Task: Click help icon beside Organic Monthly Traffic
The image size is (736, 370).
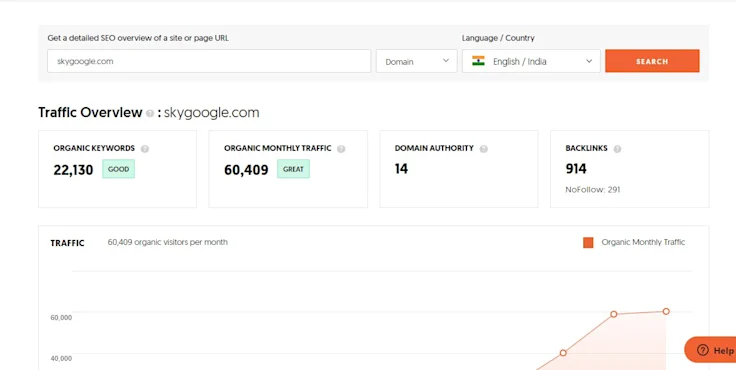Action: [341, 149]
